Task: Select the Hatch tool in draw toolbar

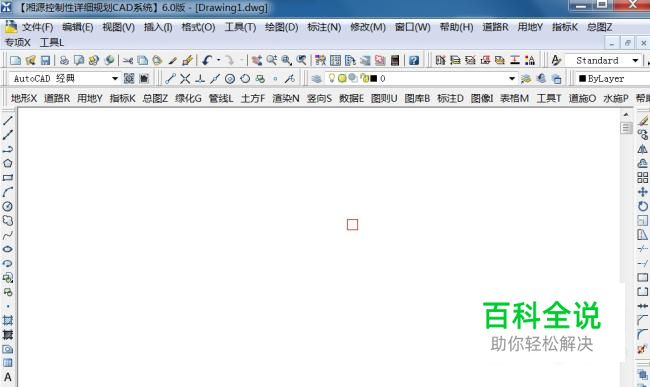Action: 7,320
